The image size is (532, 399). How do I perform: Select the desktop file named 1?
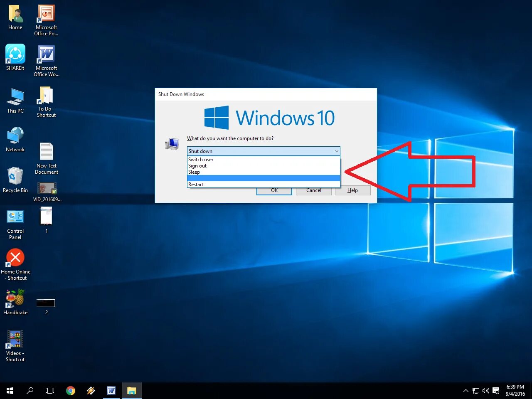point(46,221)
